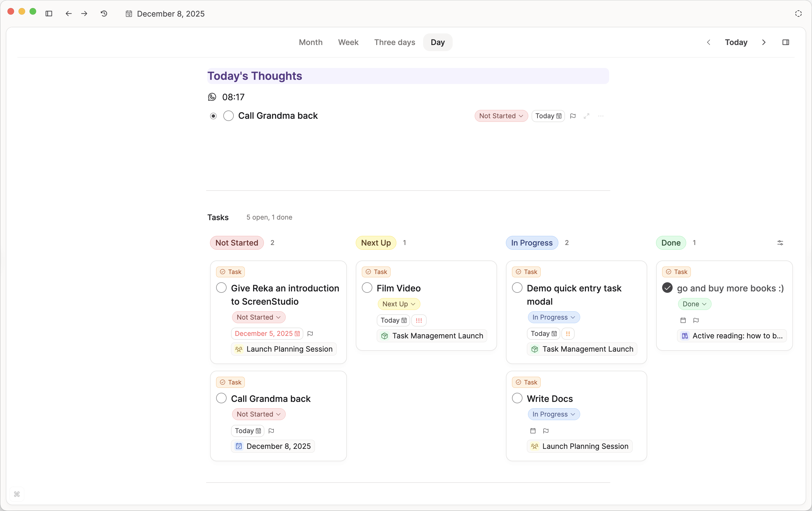Open the history clock icon

[x=104, y=14]
